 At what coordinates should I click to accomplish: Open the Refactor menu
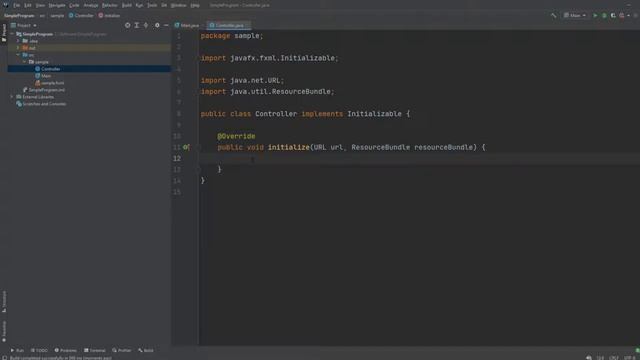click(109, 5)
